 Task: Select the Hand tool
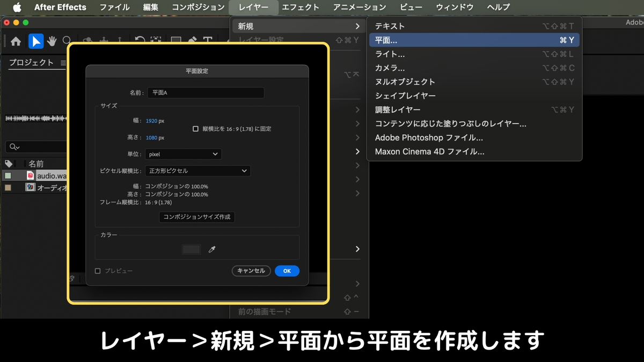[x=52, y=41]
